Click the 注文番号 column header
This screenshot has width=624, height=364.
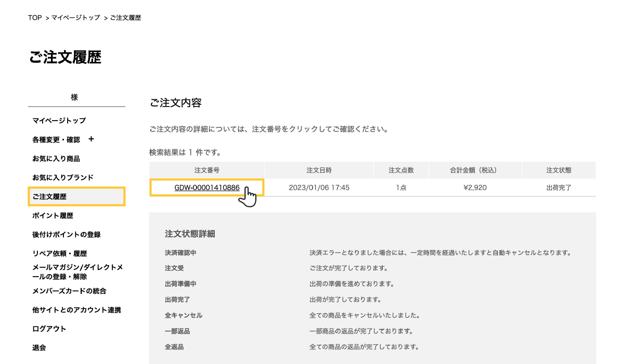pos(206,170)
